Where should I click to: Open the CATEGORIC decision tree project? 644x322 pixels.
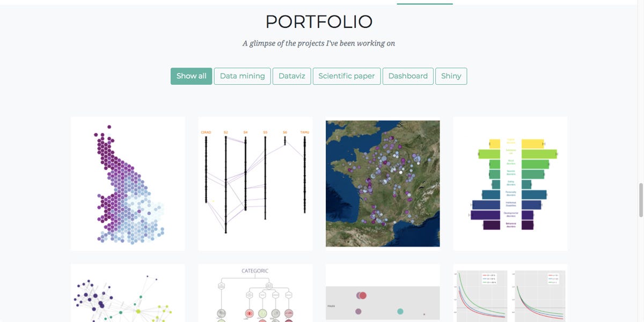[255, 295]
